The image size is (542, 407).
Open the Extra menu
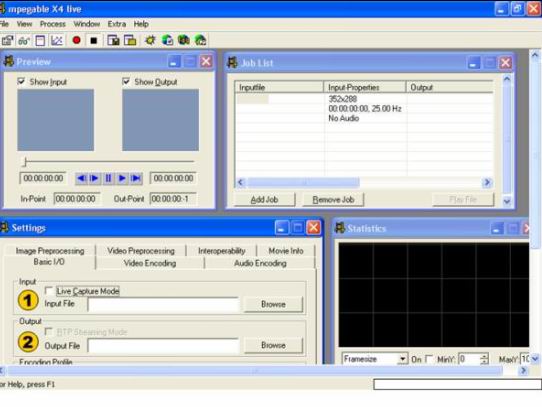tap(117, 24)
